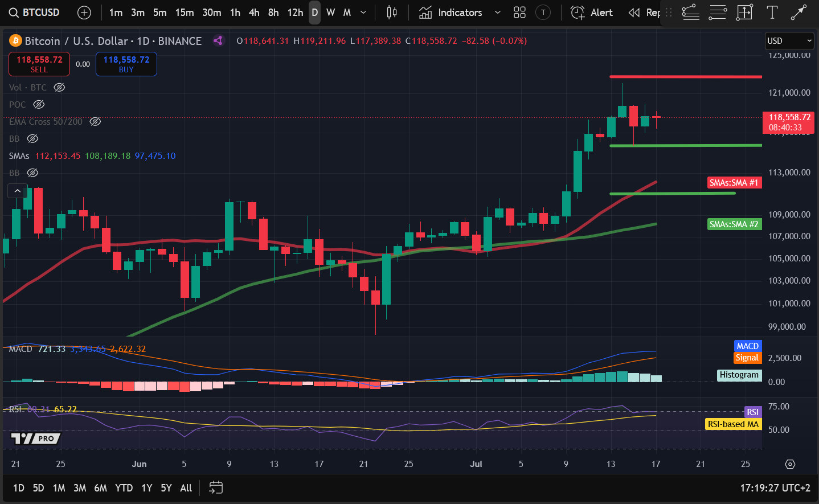Click the purple RSI label

[752, 412]
